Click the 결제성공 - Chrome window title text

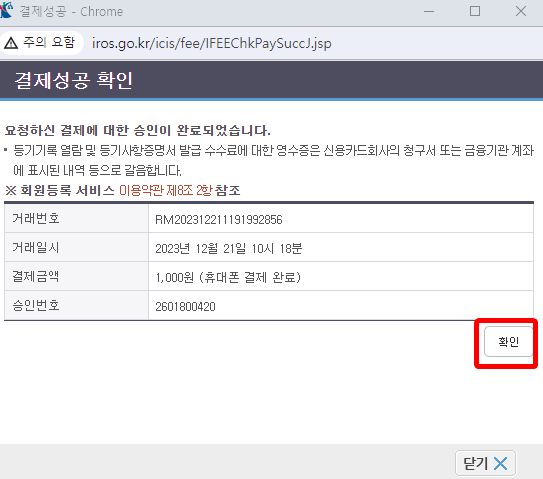(x=71, y=11)
